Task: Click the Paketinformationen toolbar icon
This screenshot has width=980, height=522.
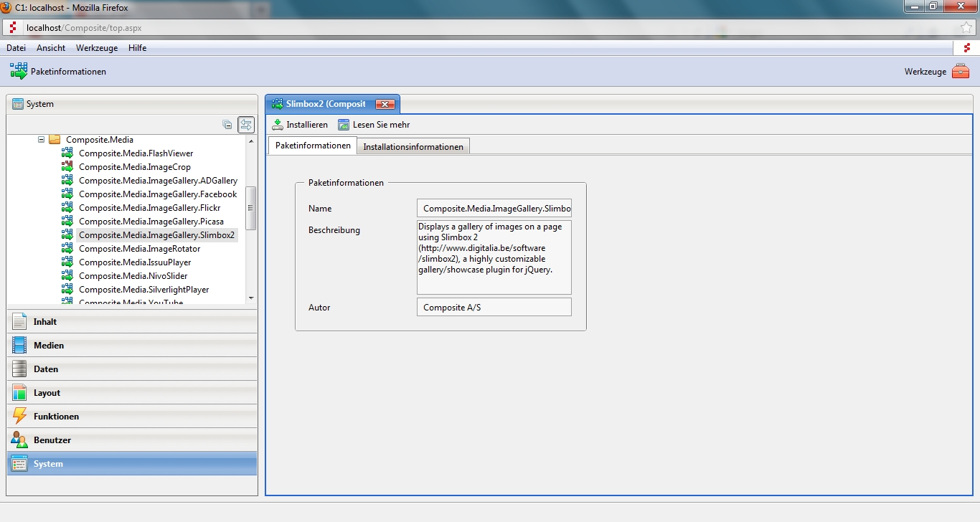Action: (x=19, y=71)
